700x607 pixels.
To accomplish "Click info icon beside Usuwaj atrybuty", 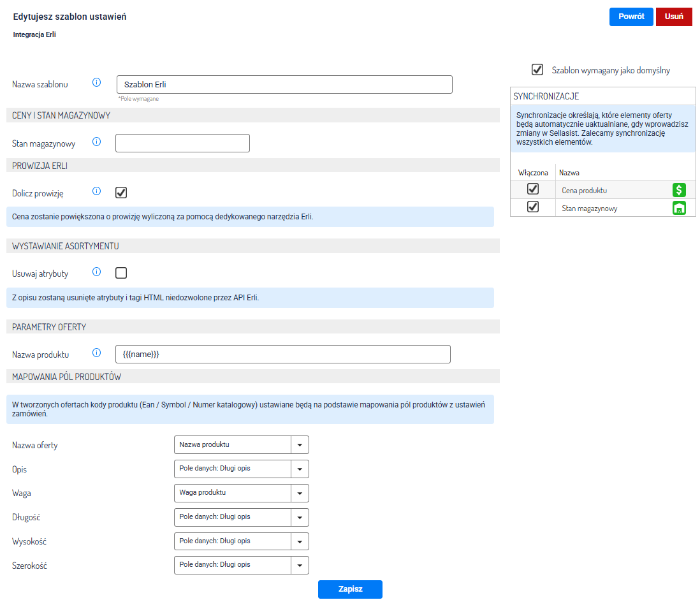I will 97,272.
